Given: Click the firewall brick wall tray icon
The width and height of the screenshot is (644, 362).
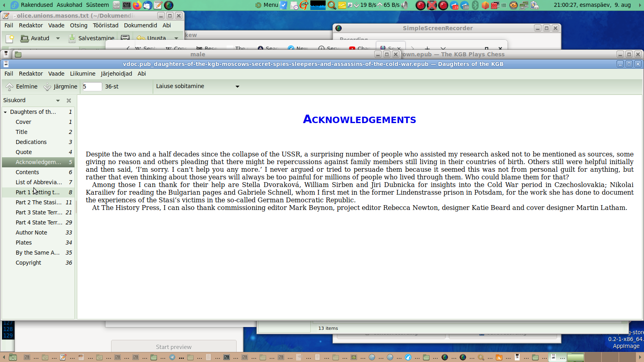Looking at the screenshot, I should tap(495, 5).
